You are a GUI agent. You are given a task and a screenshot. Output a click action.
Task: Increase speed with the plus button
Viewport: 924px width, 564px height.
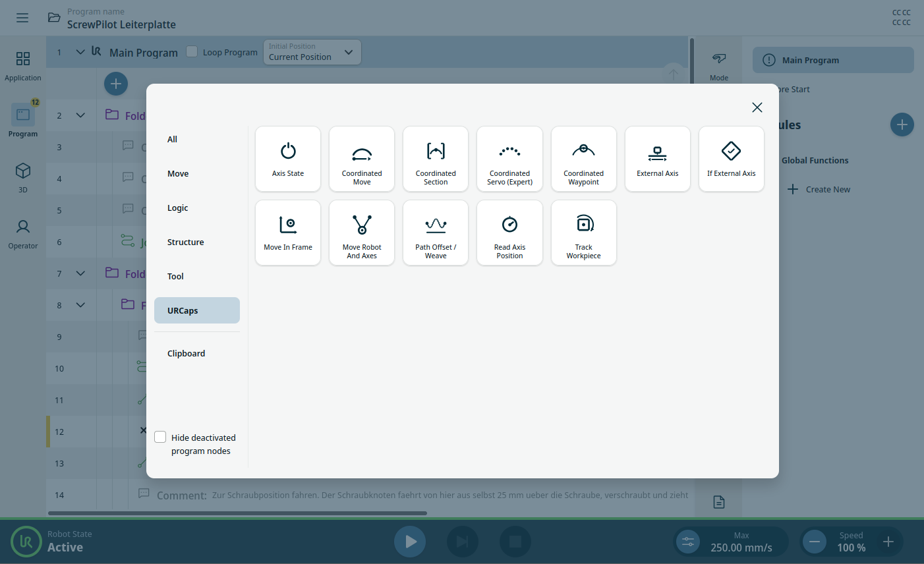coord(888,542)
